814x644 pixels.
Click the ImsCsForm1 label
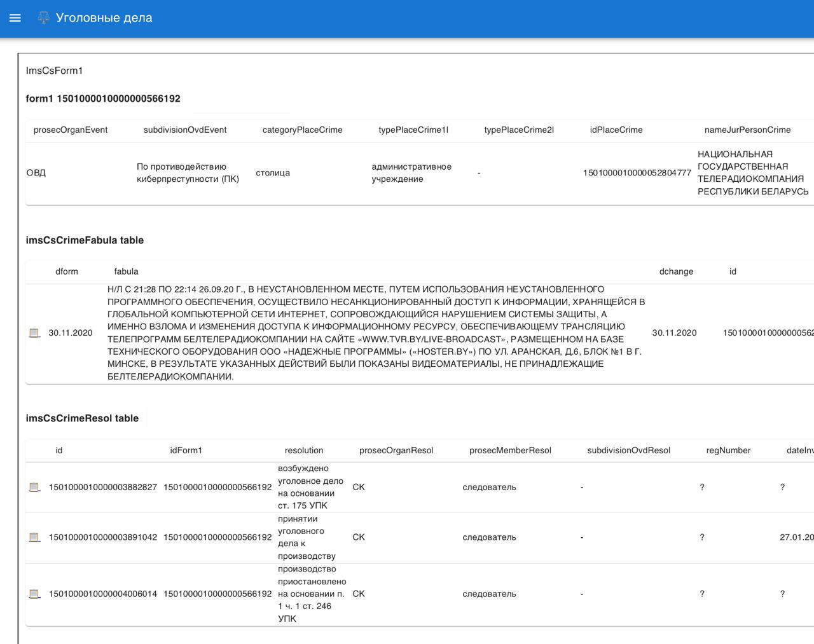coord(55,71)
